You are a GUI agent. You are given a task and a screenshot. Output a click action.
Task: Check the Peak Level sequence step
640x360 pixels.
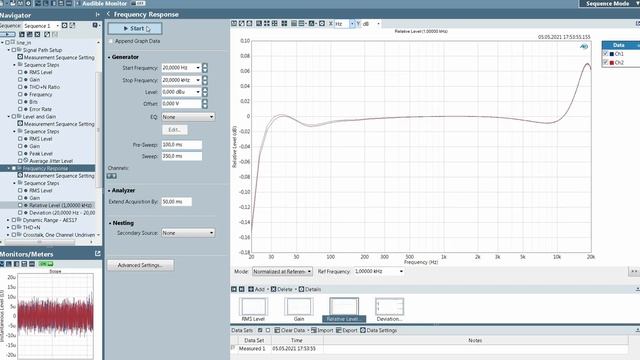coord(20,153)
